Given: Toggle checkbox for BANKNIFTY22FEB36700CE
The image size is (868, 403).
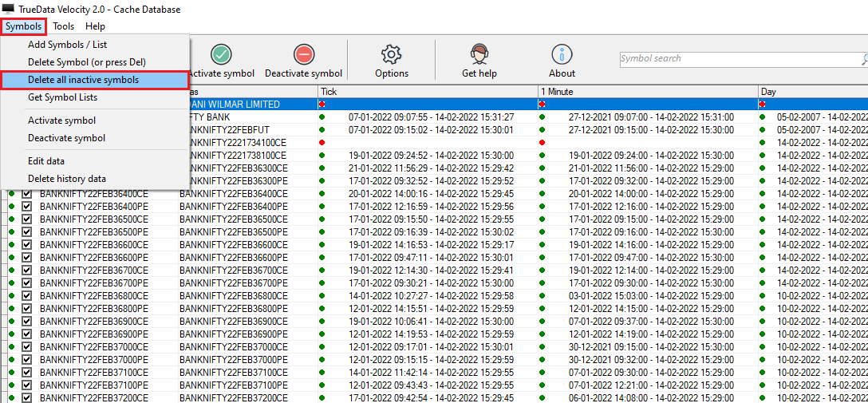Looking at the screenshot, I should point(26,270).
